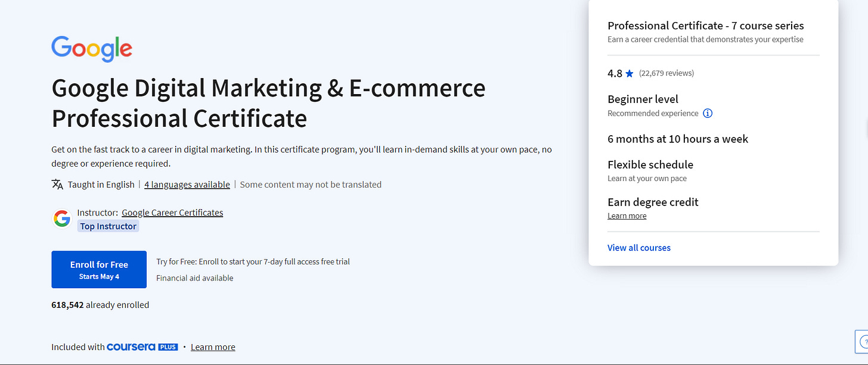
Task: Click the Beginner level heading
Action: click(x=643, y=99)
